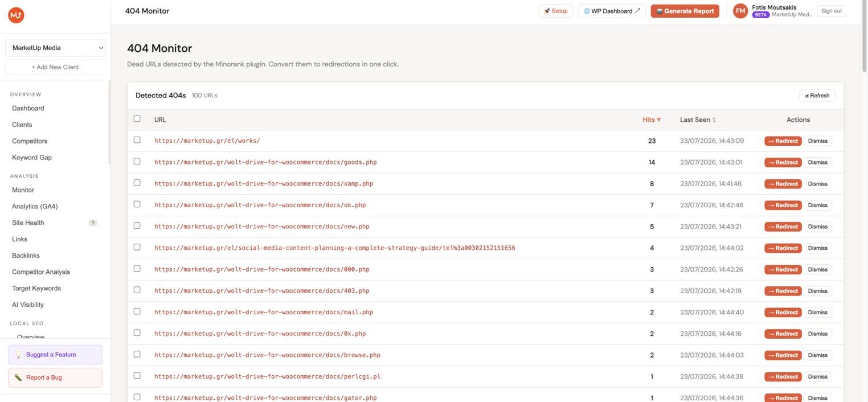The height and width of the screenshot is (402, 868).
Task: Check the box for 0x.php row
Action: (137, 333)
